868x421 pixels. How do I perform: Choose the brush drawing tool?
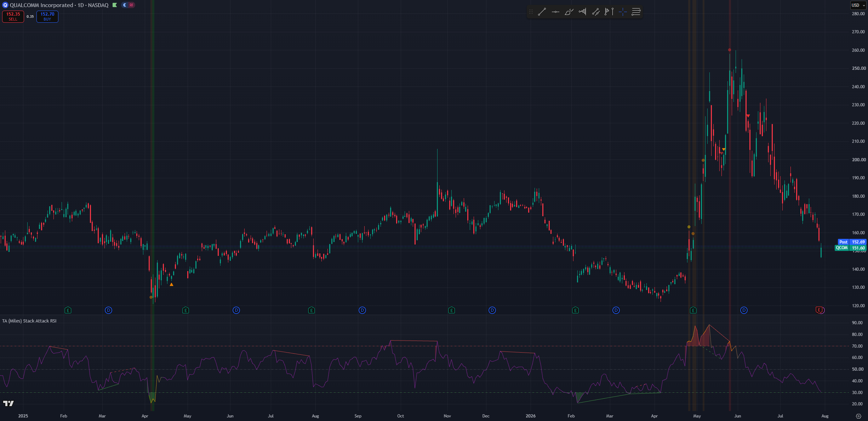click(569, 12)
